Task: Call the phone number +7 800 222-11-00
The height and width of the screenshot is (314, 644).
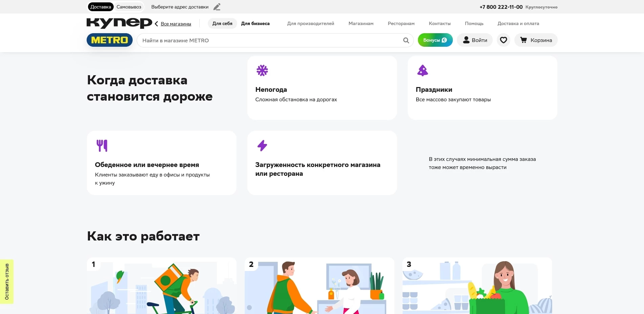Action: [501, 6]
